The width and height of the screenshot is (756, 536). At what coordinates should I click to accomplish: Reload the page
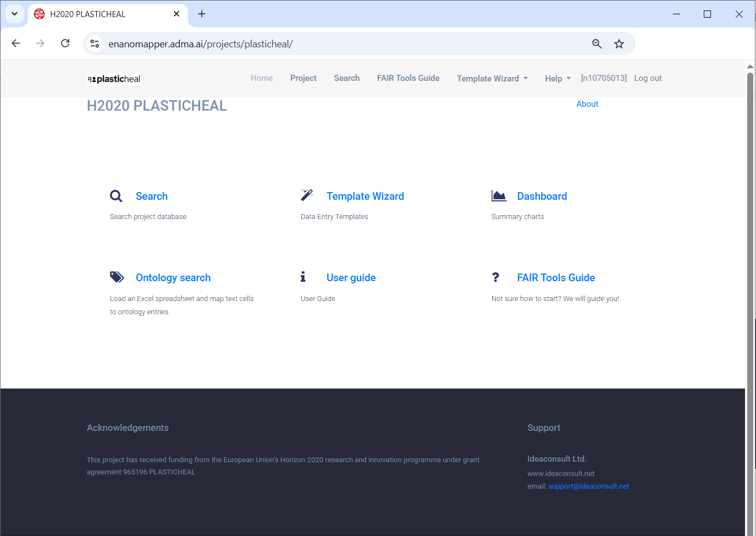[x=65, y=43]
